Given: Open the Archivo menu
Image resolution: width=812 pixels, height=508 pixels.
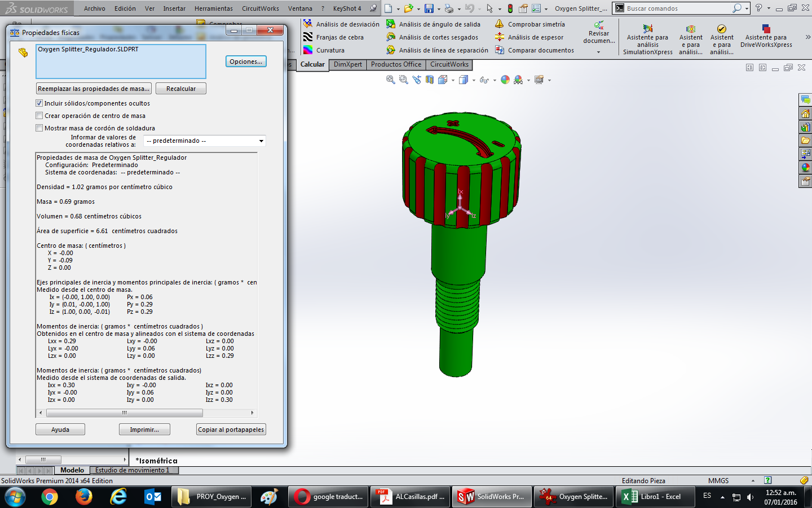Looking at the screenshot, I should pyautogui.click(x=95, y=8).
